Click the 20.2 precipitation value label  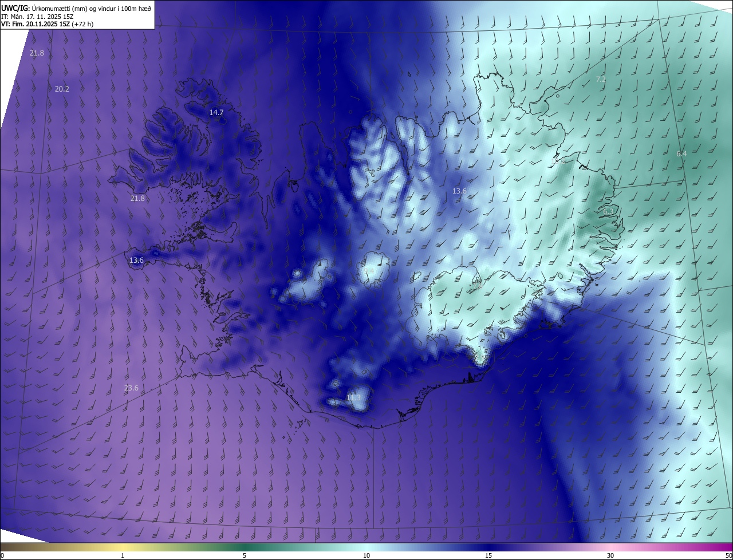point(62,89)
